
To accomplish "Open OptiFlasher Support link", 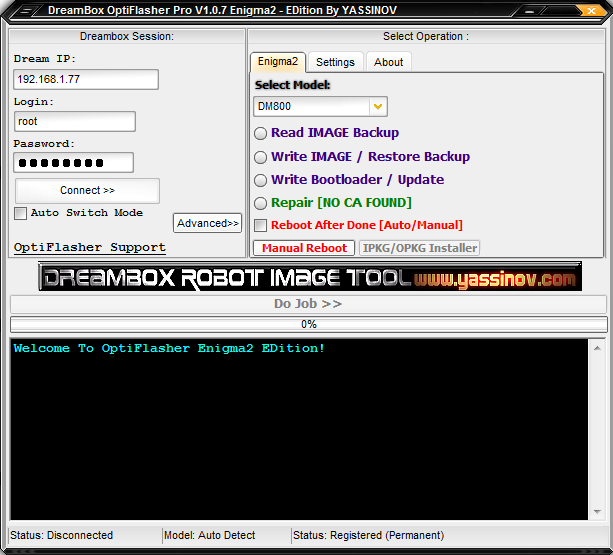I will pyautogui.click(x=90, y=247).
